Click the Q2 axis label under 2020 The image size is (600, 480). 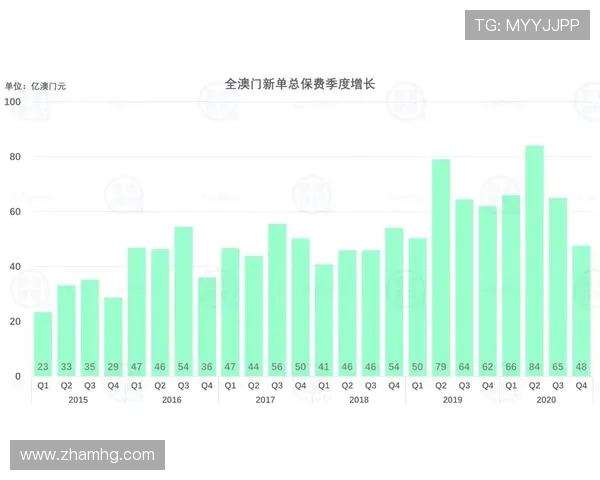(535, 386)
